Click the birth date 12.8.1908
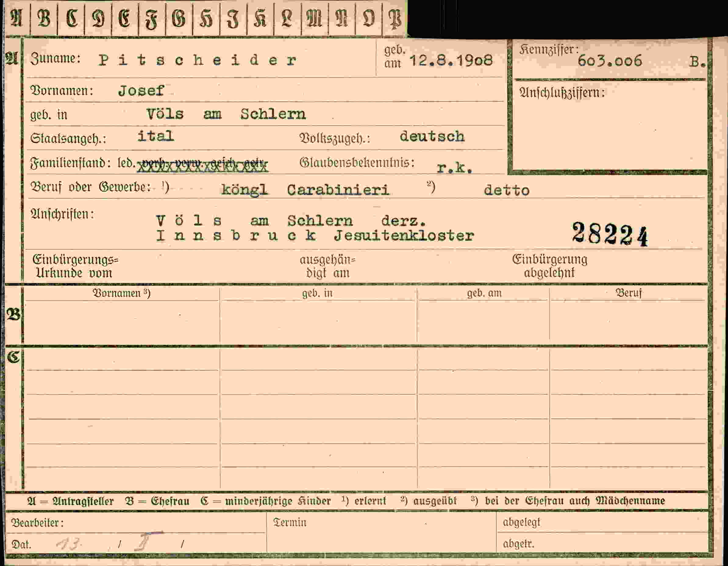This screenshot has height=566, width=728. [451, 60]
